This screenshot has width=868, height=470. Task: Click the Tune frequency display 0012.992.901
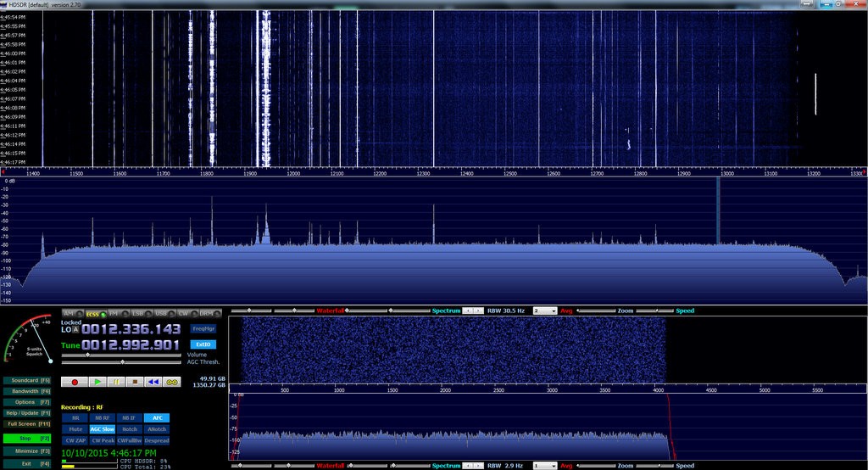coord(131,345)
